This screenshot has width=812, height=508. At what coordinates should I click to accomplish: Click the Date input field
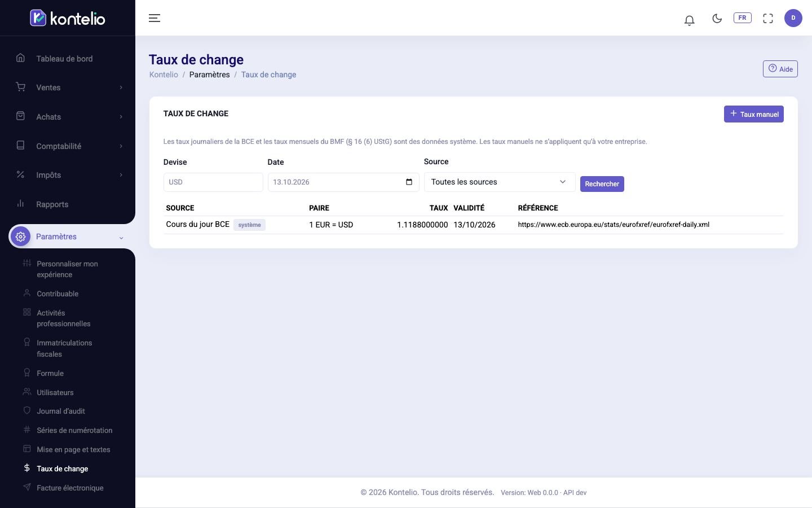click(x=343, y=182)
